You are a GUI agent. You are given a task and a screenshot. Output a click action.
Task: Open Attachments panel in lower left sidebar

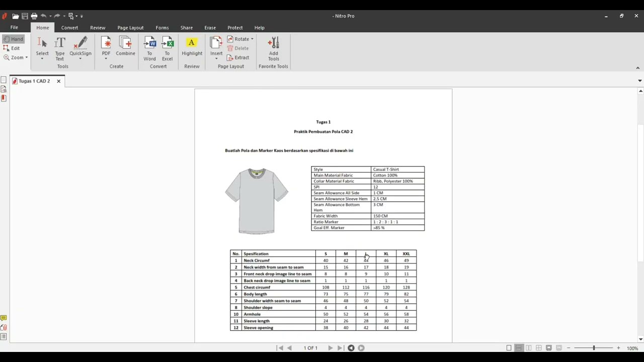[x=4, y=327]
